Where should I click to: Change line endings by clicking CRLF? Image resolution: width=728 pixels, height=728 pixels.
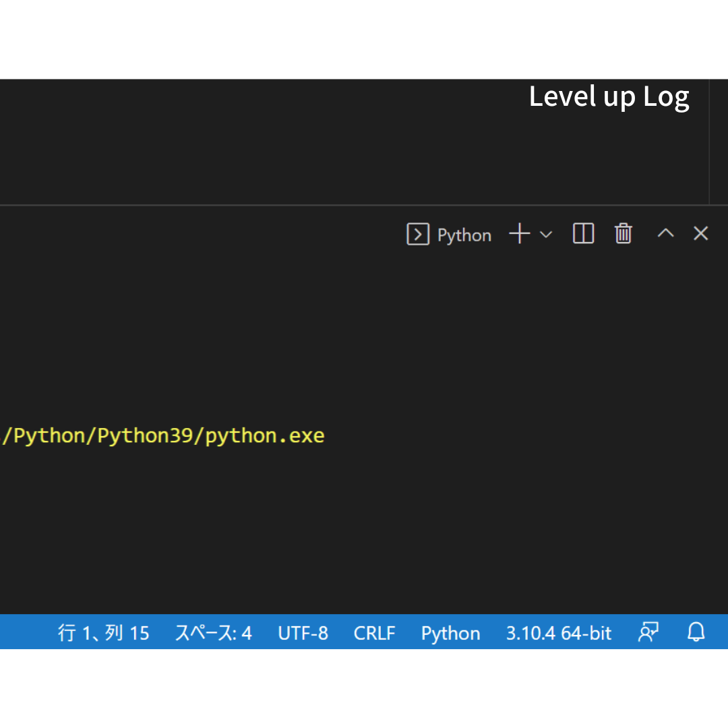tap(374, 632)
